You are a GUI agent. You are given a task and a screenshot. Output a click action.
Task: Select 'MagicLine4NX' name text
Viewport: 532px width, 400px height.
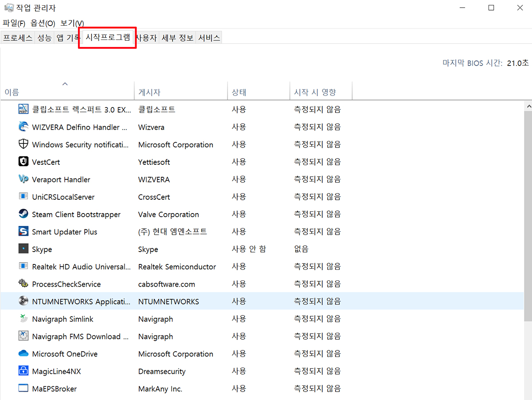pos(56,372)
